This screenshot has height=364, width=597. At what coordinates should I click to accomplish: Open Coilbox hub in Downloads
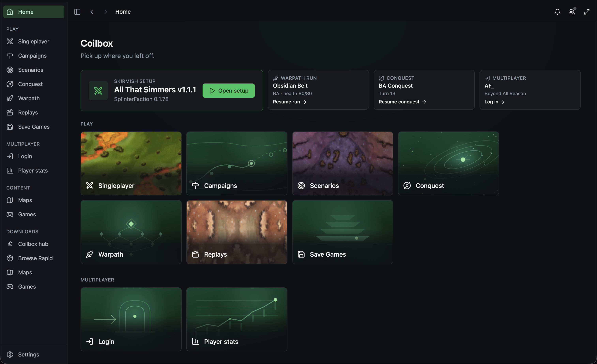34,244
